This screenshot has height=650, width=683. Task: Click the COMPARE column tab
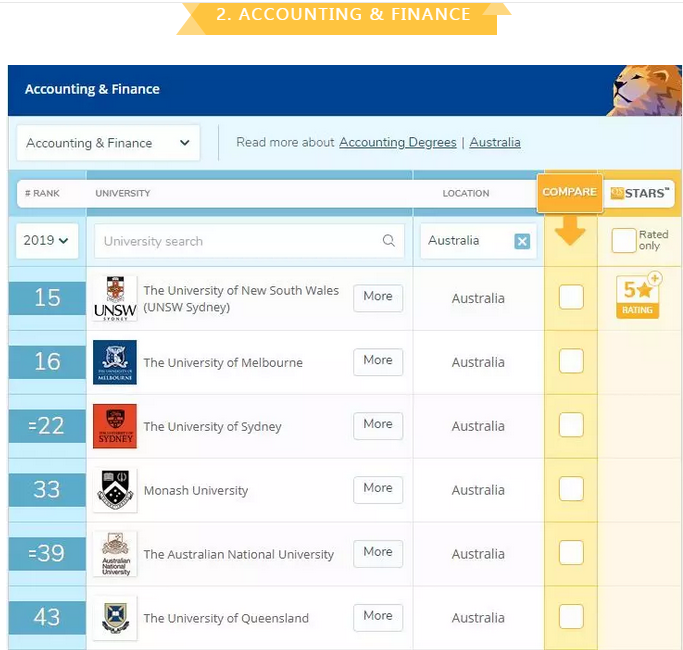[x=570, y=192]
